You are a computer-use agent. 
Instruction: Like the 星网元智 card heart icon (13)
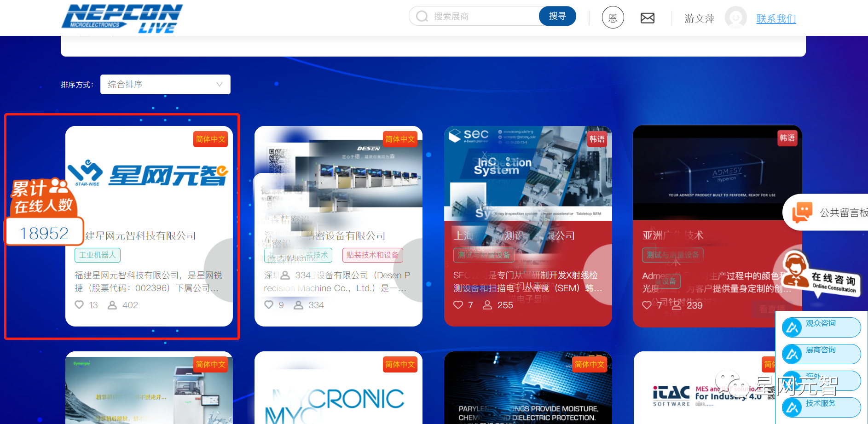coord(79,305)
